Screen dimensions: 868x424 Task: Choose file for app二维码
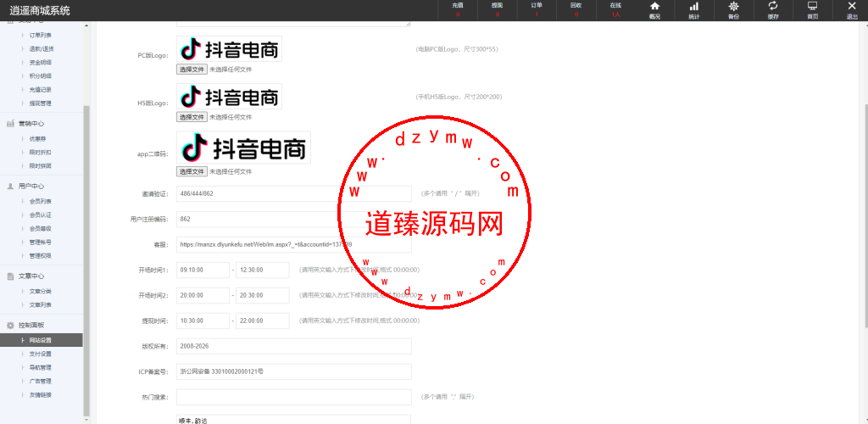(192, 171)
